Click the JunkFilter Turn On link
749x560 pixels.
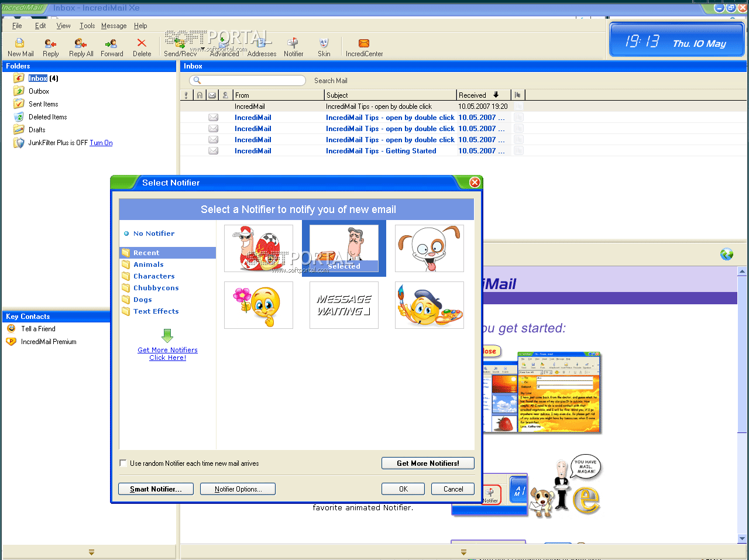tap(101, 143)
